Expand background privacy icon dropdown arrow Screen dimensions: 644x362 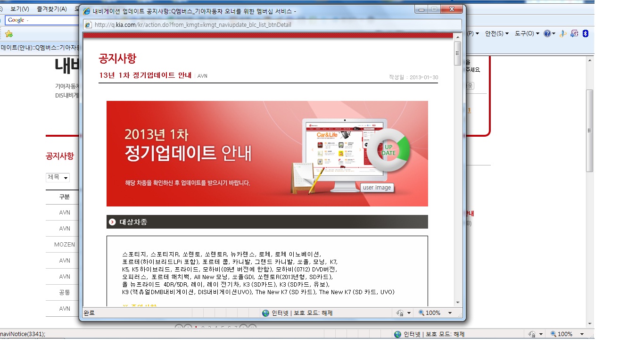coord(541,334)
